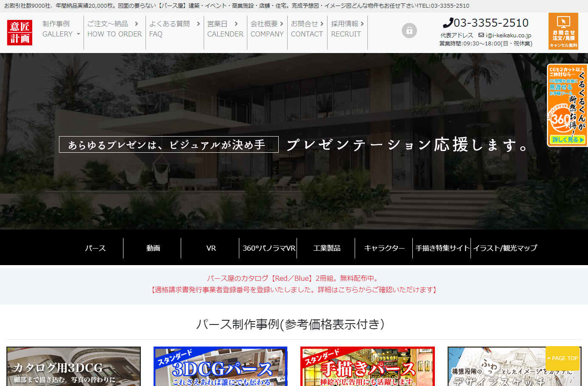Screen dimensions: 588x386
Task: Click the envelope email icon
Action: [x=481, y=35]
